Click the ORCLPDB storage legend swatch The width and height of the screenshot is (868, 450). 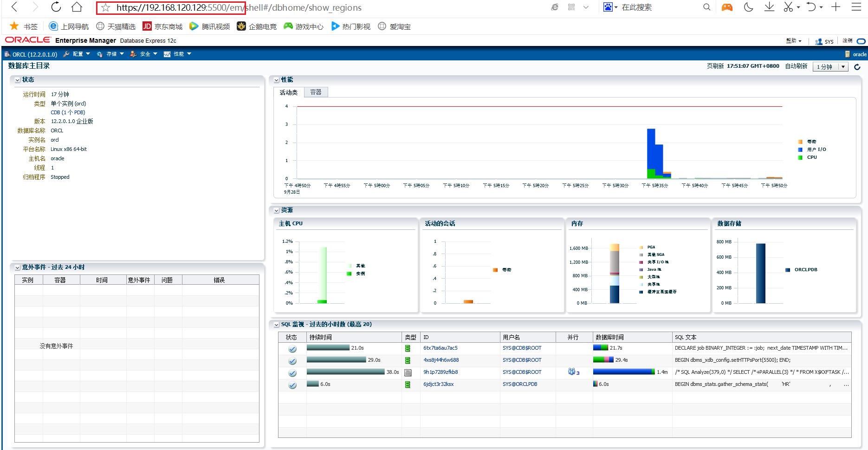tap(788, 270)
